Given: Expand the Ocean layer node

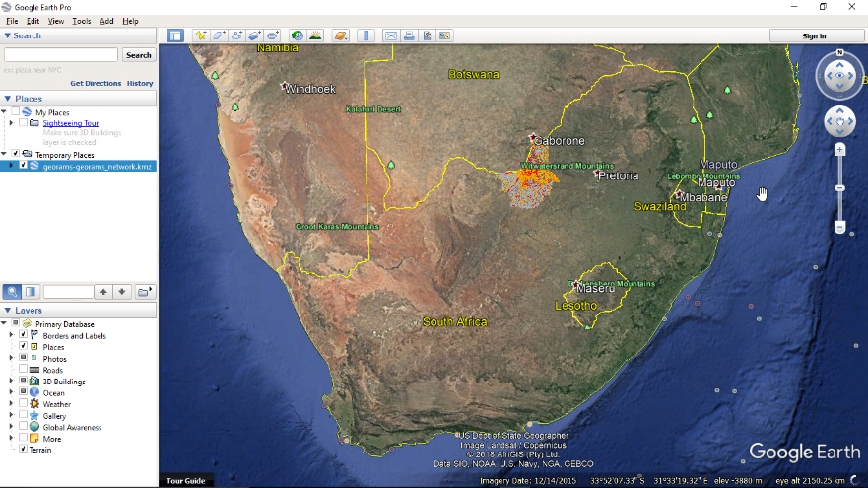Looking at the screenshot, I should tap(11, 392).
